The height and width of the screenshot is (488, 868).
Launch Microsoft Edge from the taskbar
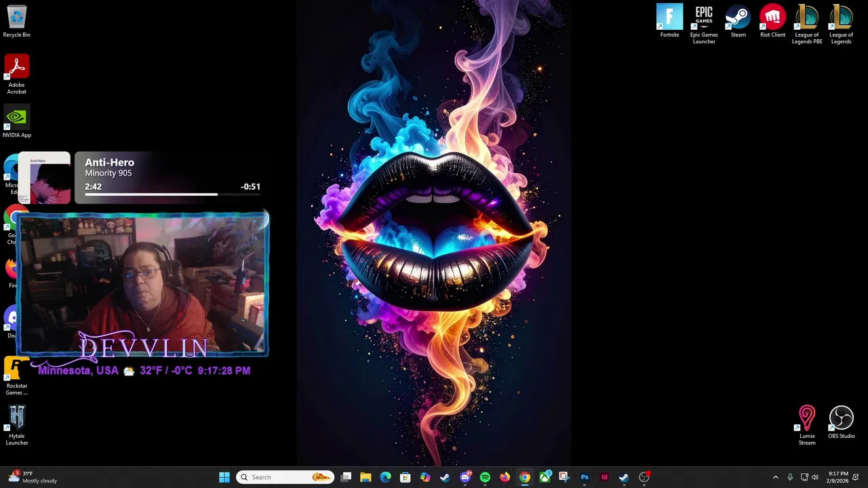coord(385,477)
